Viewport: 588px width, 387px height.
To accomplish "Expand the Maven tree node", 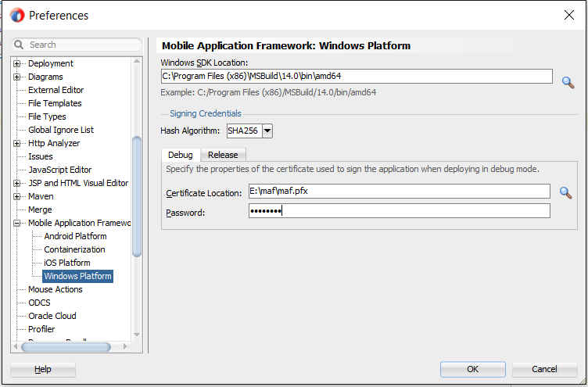I will 17,196.
